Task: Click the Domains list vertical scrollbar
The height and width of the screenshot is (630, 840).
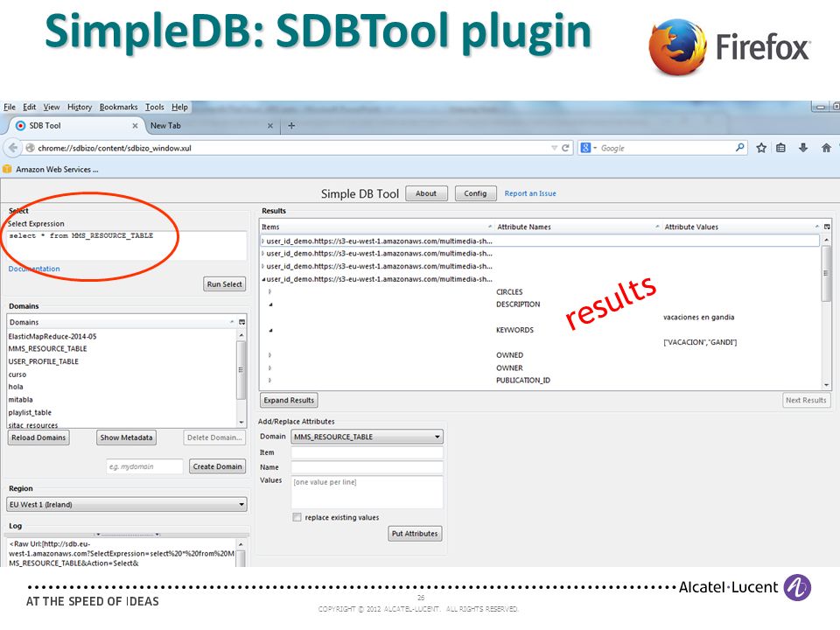Action: (241, 378)
